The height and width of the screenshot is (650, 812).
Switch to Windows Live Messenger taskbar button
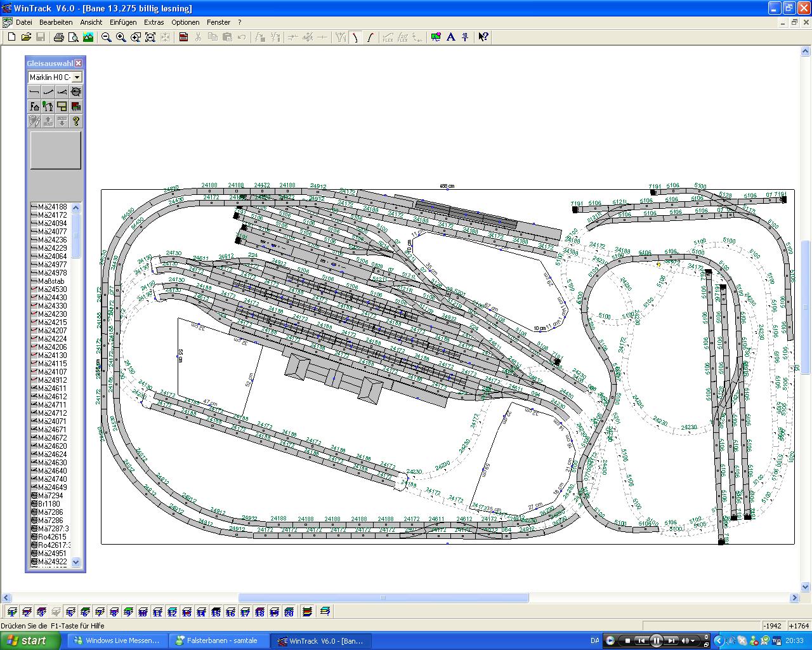[117, 640]
